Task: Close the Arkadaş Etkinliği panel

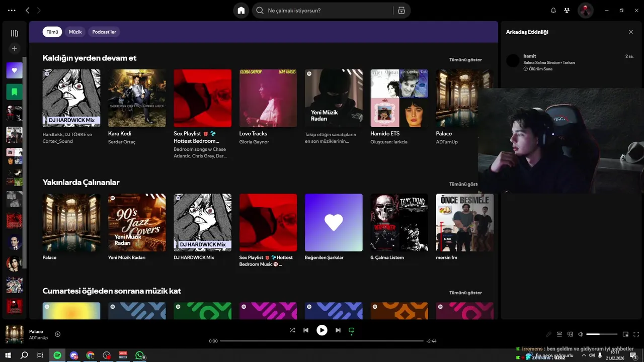Action: pyautogui.click(x=631, y=32)
